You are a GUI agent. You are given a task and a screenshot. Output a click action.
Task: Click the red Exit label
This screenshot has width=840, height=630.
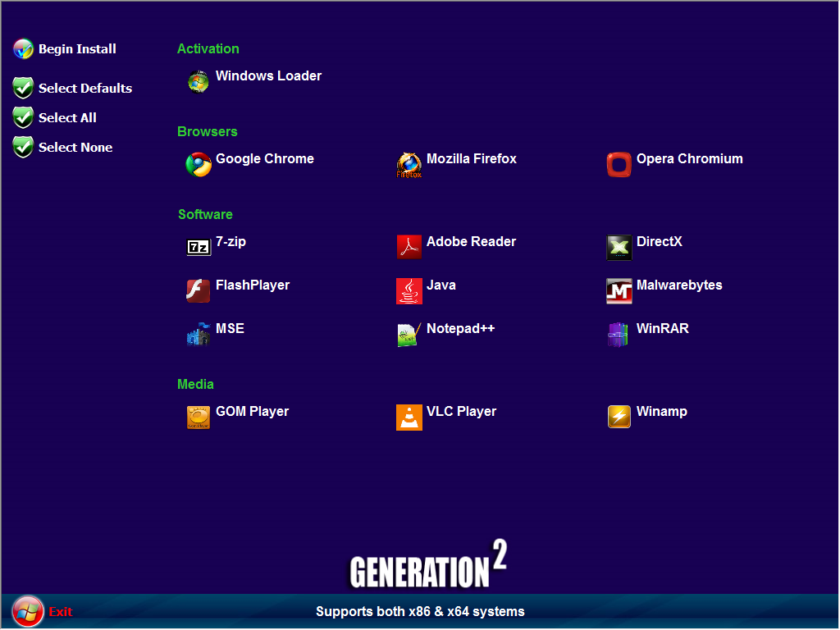pyautogui.click(x=61, y=611)
